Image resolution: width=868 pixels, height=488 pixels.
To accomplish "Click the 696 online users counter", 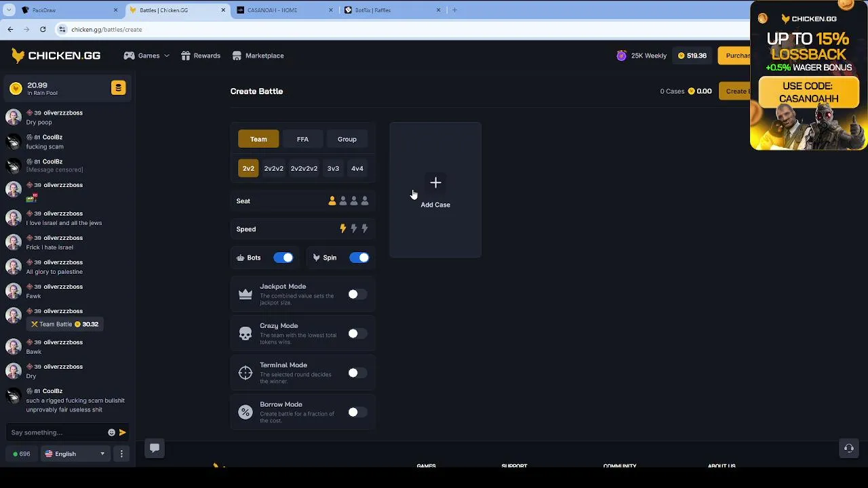I will 22,454.
